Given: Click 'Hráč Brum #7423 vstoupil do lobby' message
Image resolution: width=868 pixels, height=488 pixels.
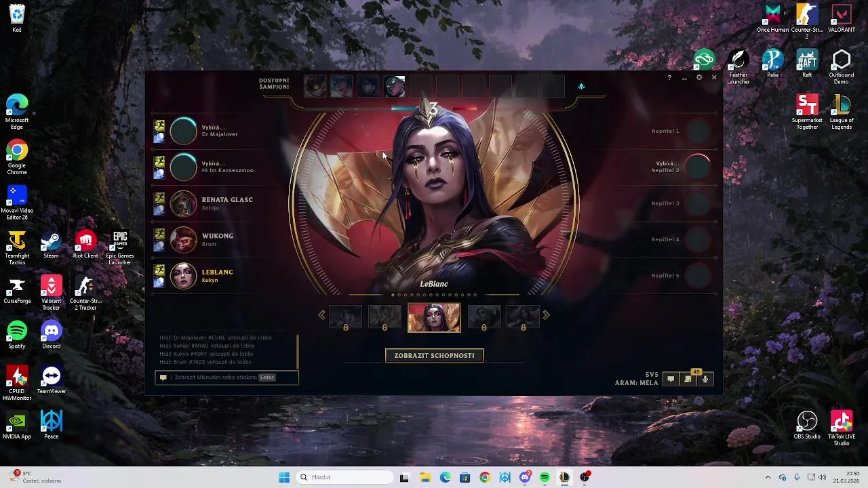Looking at the screenshot, I should pyautogui.click(x=205, y=362).
